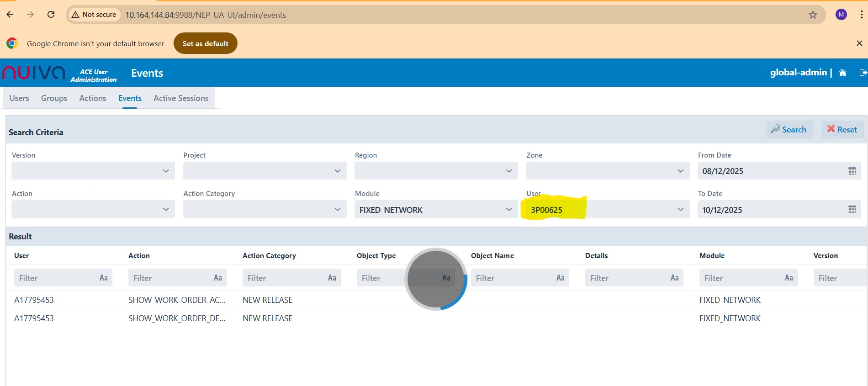Open the Chrome profile avatar menu

841,15
